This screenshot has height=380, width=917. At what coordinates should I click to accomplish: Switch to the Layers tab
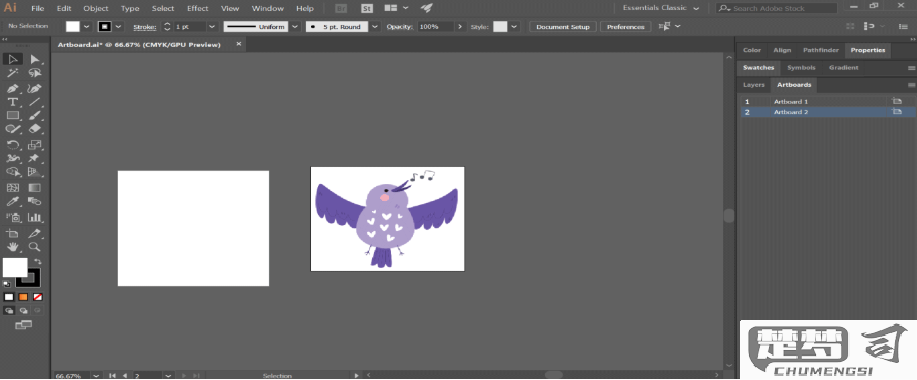coord(753,85)
